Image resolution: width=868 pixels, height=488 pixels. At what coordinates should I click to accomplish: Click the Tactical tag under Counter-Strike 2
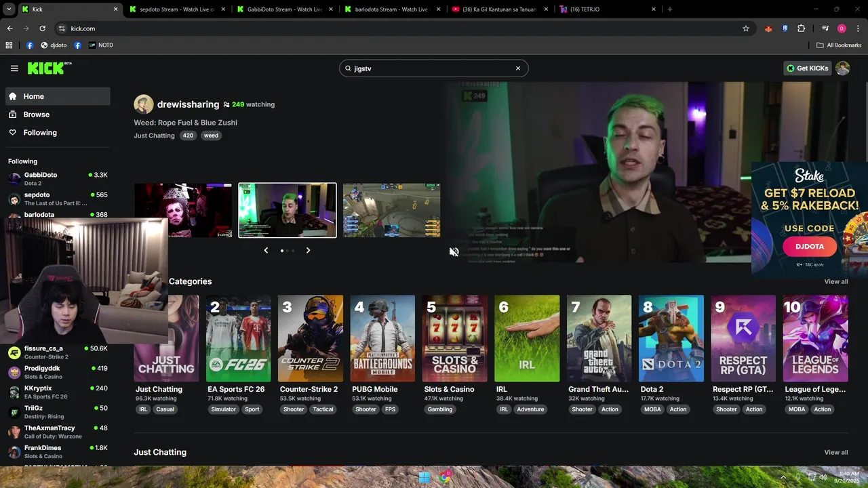[x=323, y=409]
